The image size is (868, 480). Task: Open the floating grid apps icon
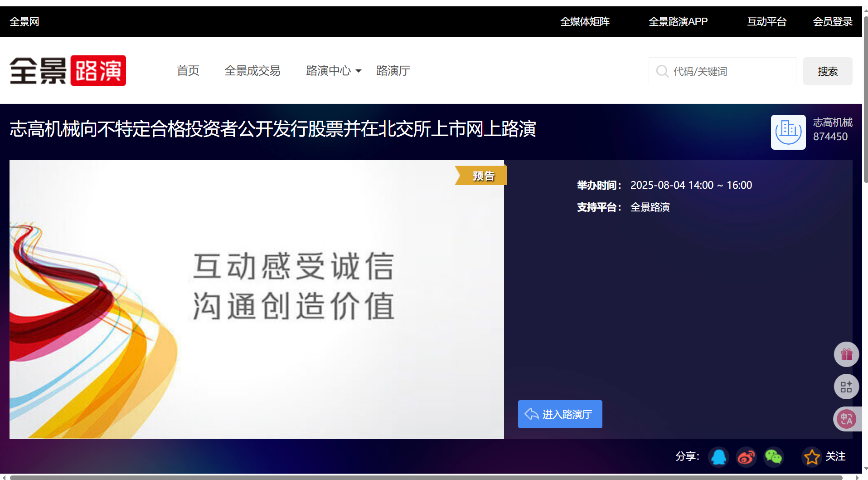click(x=846, y=387)
